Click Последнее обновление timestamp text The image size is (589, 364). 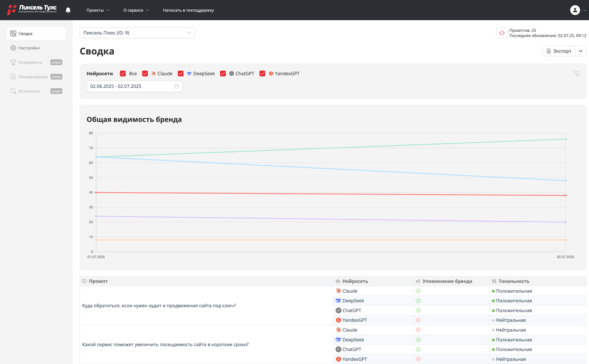(548, 36)
